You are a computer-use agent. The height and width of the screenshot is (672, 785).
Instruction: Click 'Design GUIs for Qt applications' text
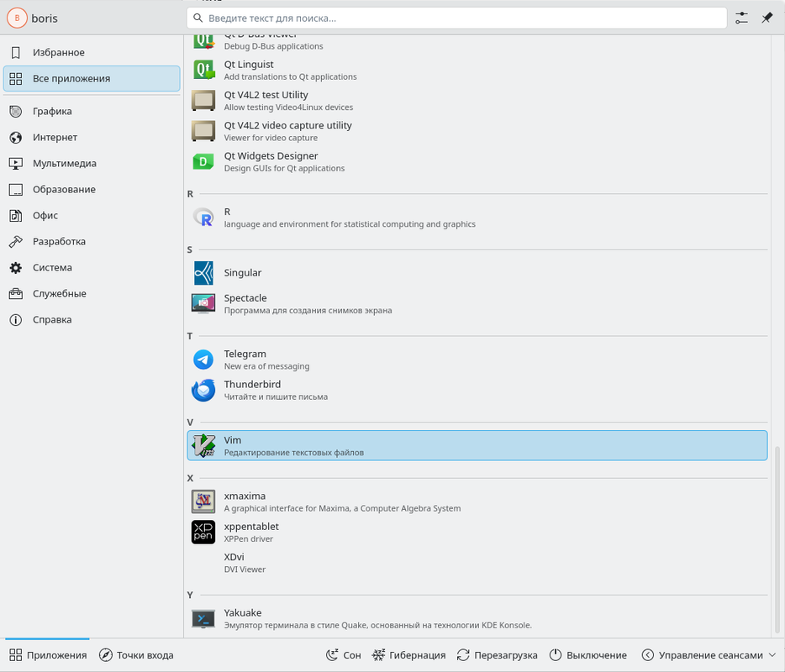[284, 168]
